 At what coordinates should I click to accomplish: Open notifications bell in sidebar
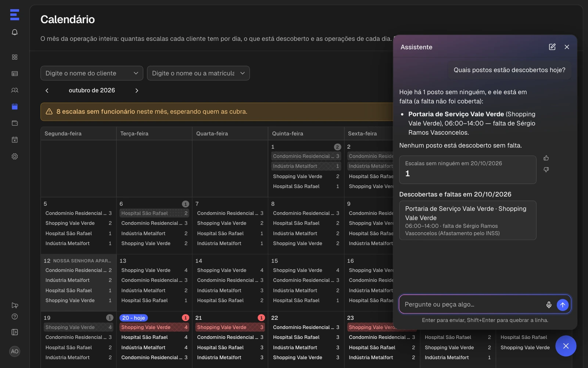point(15,32)
